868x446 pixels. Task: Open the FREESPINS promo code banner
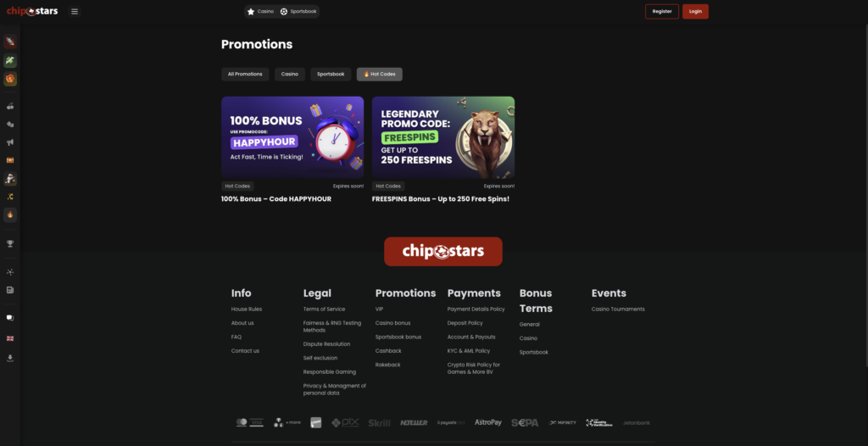coord(443,137)
